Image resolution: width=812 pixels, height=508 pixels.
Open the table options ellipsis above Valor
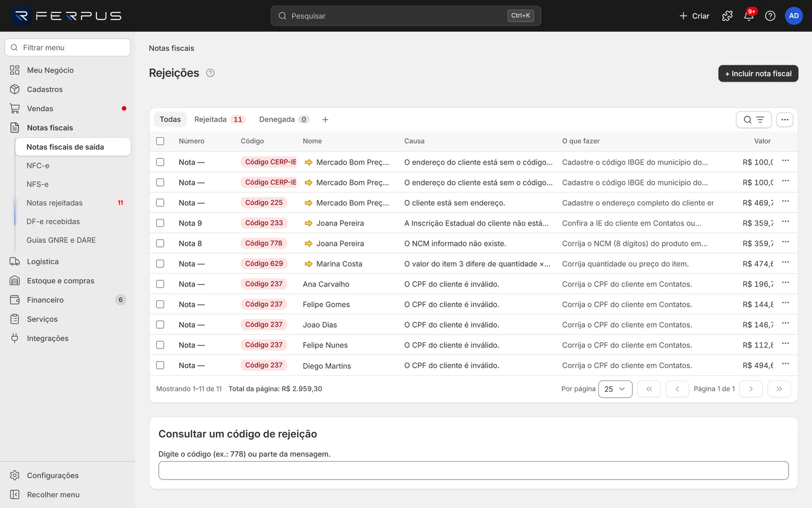coord(785,120)
